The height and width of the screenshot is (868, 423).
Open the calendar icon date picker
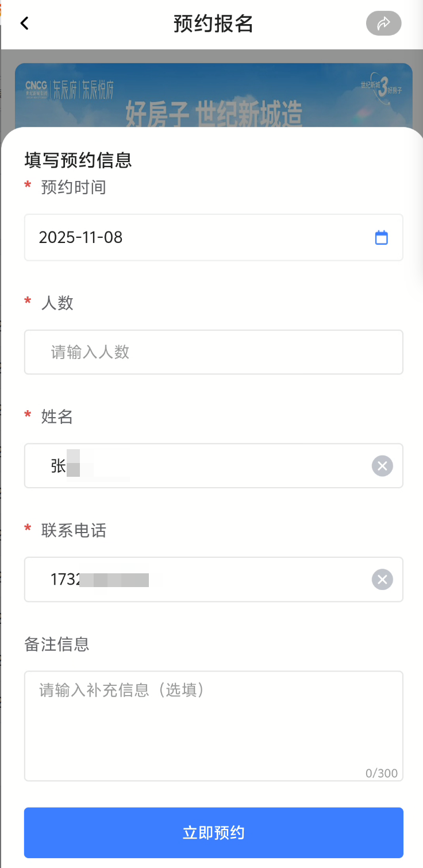[381, 238]
